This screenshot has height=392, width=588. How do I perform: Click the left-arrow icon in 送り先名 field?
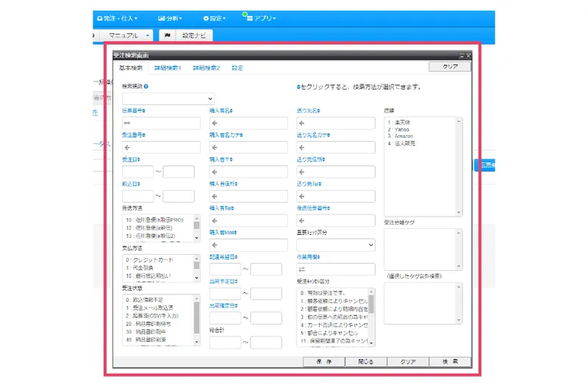[x=302, y=123]
